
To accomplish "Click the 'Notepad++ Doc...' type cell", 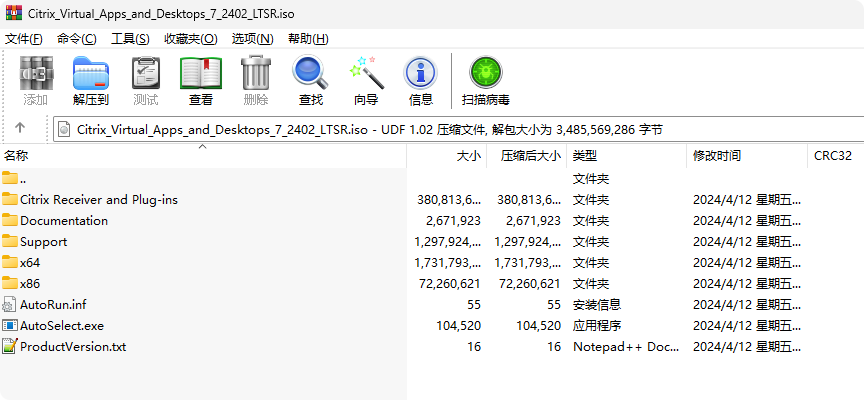I will point(626,347).
